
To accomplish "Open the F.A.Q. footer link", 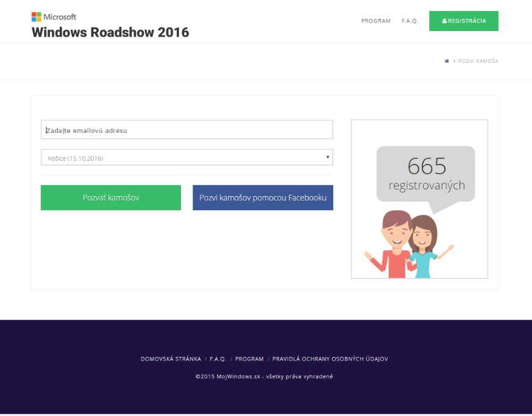I will (218, 359).
